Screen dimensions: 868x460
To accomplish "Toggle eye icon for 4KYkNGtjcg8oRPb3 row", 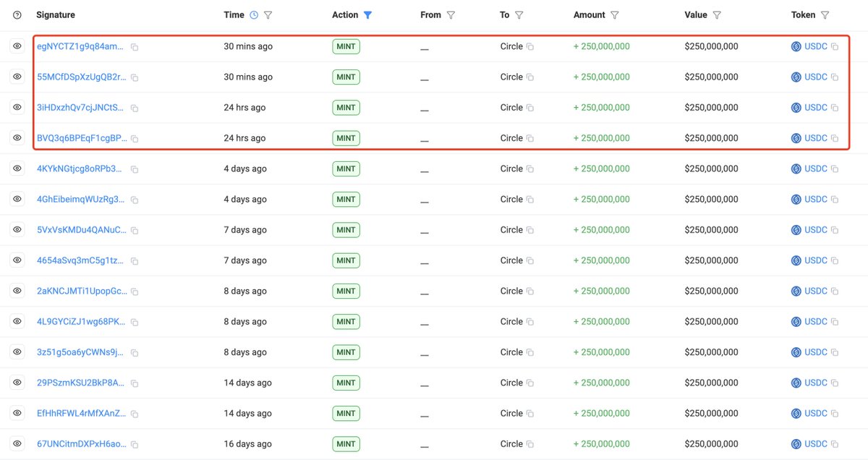I will coord(17,169).
